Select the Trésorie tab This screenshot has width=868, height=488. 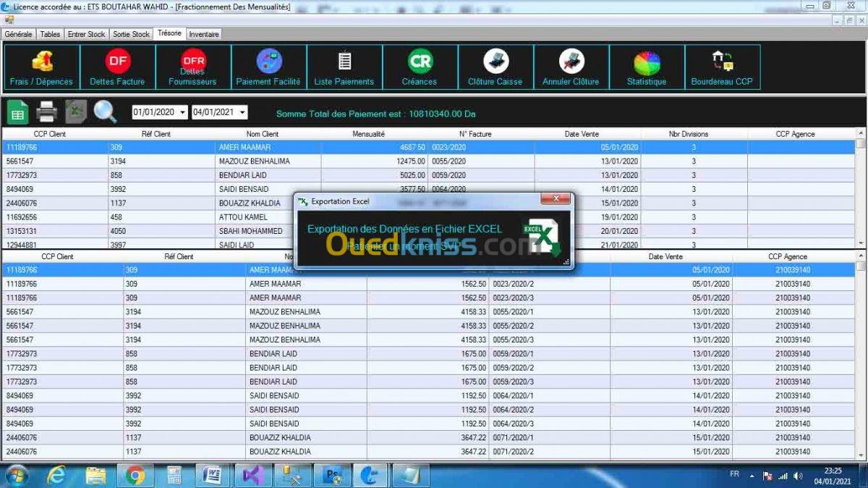pyautogui.click(x=170, y=33)
